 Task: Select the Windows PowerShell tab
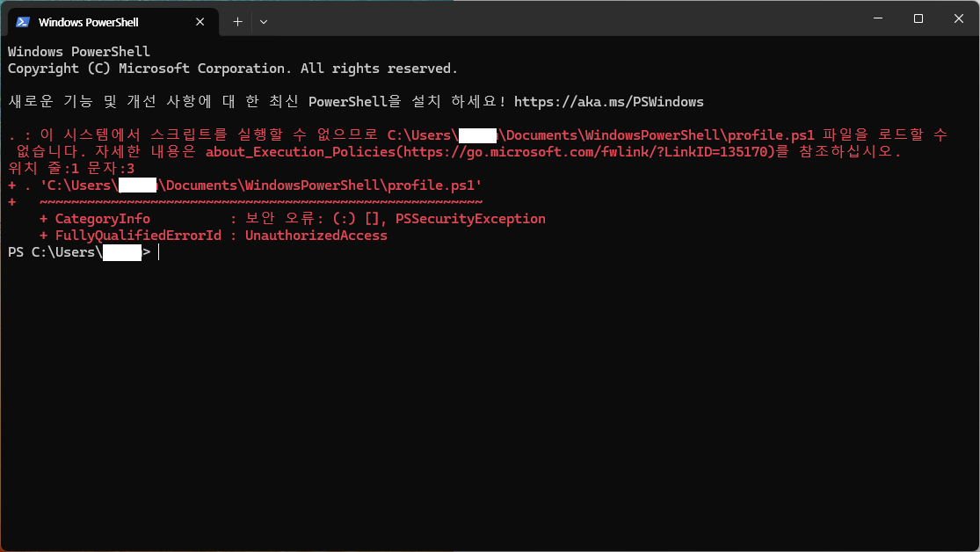tap(113, 22)
